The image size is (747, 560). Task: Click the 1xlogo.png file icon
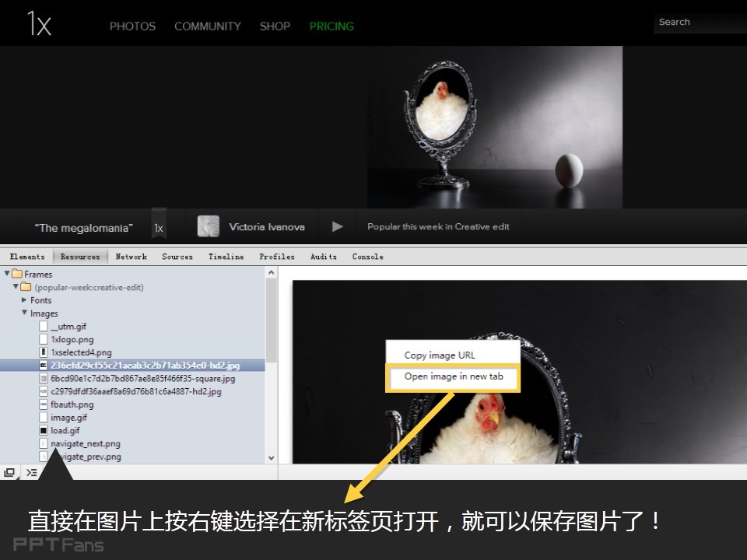(44, 340)
